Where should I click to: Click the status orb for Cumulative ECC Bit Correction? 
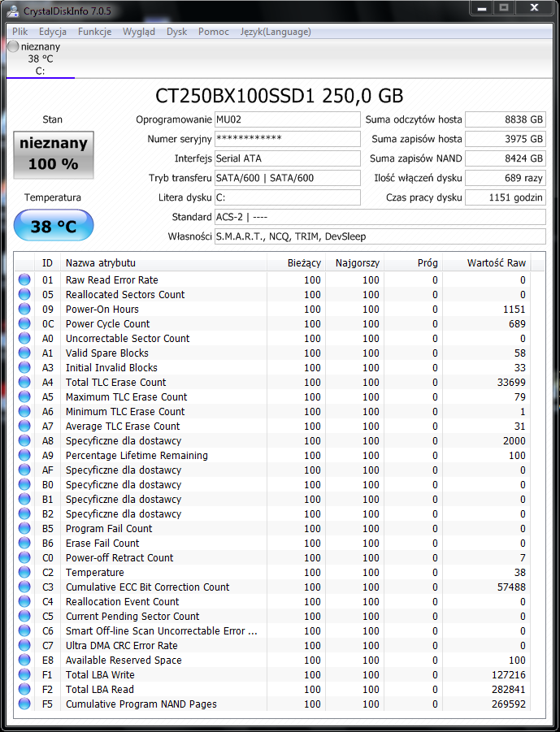tap(24, 587)
